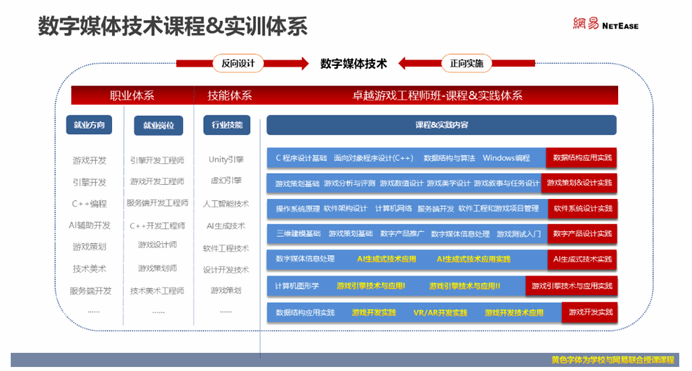Click the red 游戏策划&设计实践 box
The height and width of the screenshot is (371, 692).
(x=579, y=183)
